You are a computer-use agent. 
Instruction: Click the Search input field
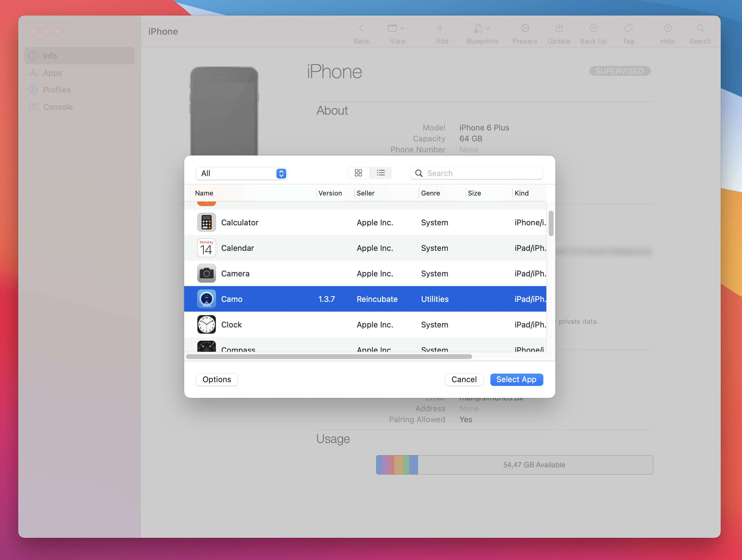click(477, 173)
